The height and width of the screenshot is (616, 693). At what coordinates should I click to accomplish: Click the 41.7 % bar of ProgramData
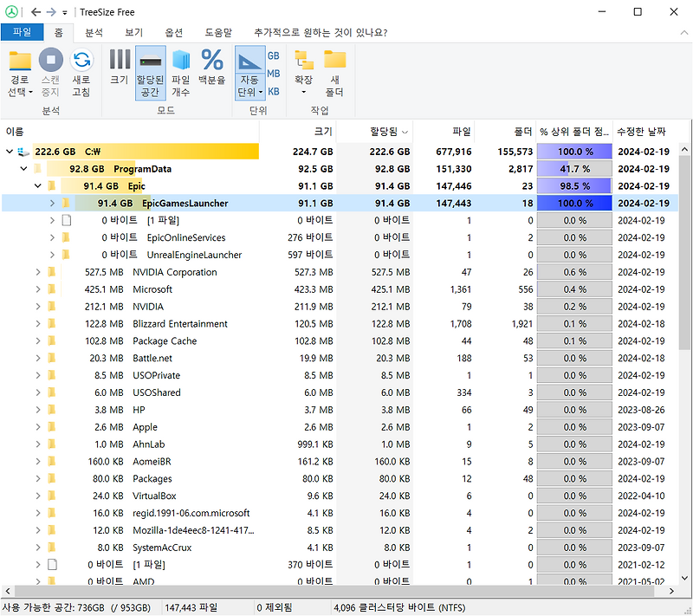574,169
